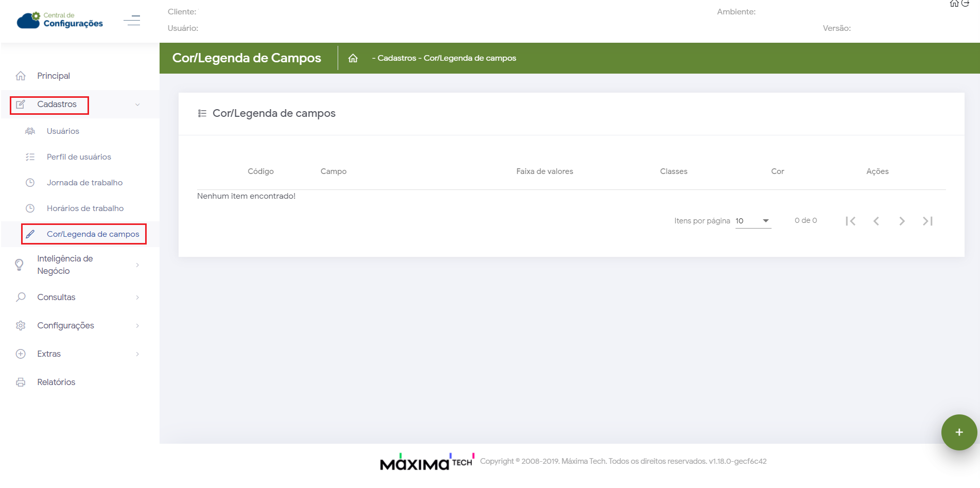Expand the Configurações menu using its chevron

point(137,326)
